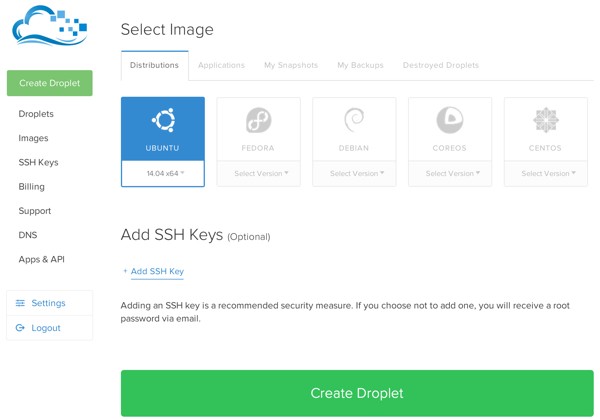This screenshot has width=600, height=420.
Task: Click the CENTOS label text
Action: [x=545, y=148]
